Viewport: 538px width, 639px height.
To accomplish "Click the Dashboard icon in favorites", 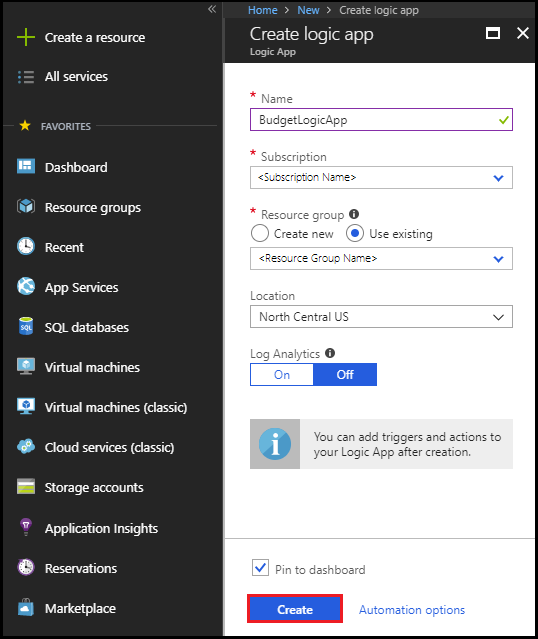I will coord(26,167).
